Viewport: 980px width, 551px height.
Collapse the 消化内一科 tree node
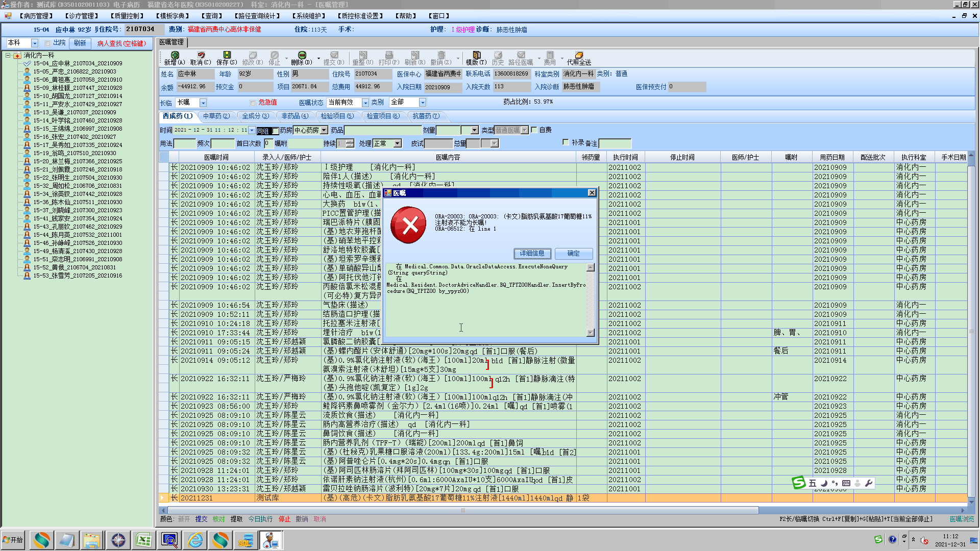(8, 55)
